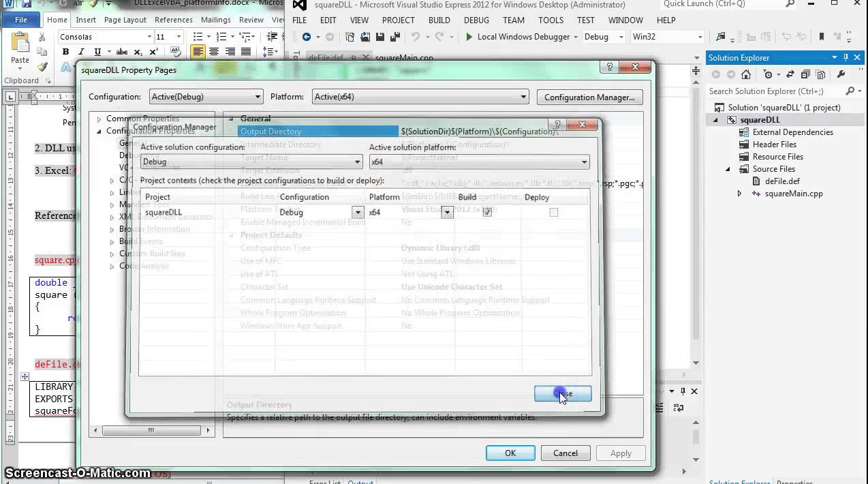
Task: Switch to Word Mailings tab
Action: [x=216, y=20]
